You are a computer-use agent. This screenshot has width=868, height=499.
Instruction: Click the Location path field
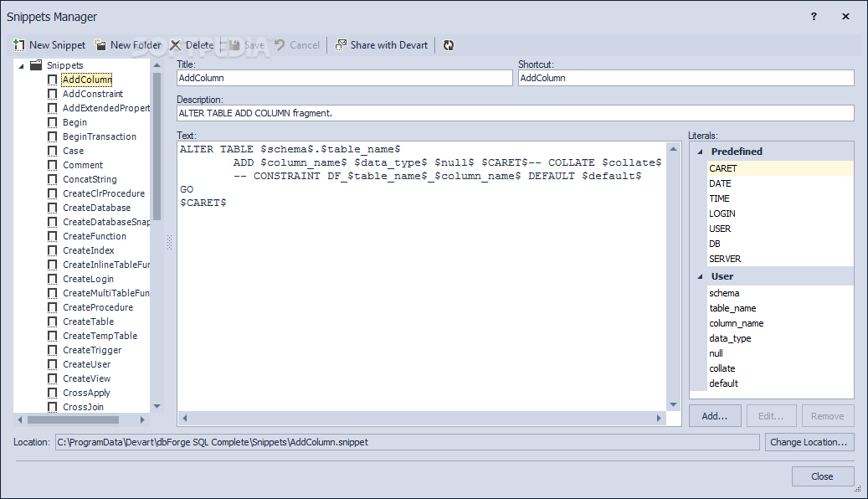[x=408, y=442]
